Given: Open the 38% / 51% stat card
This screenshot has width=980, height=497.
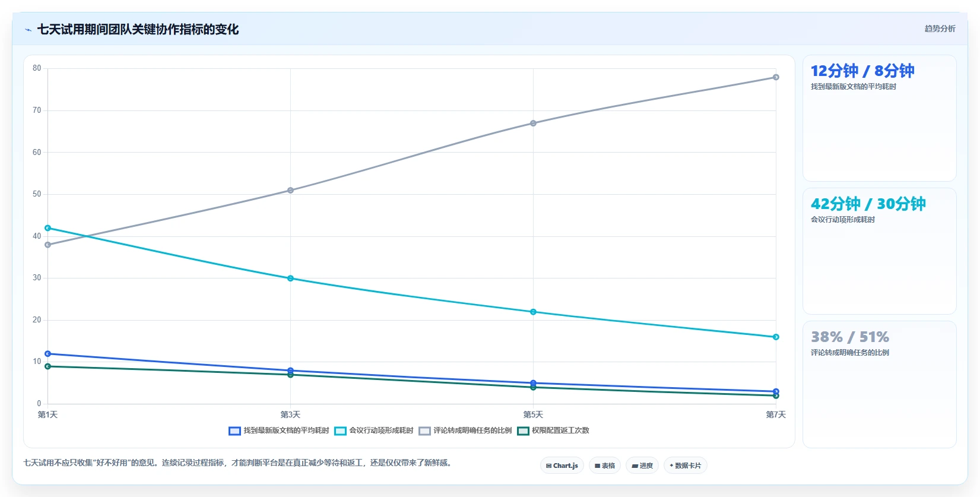Looking at the screenshot, I should tap(879, 384).
